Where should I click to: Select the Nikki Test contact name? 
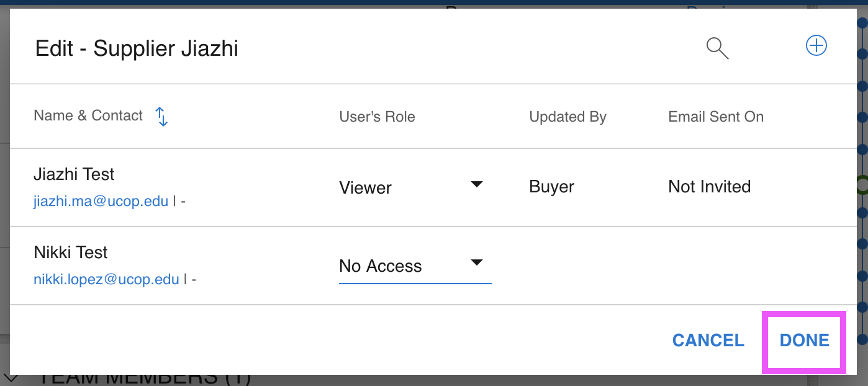(x=70, y=253)
